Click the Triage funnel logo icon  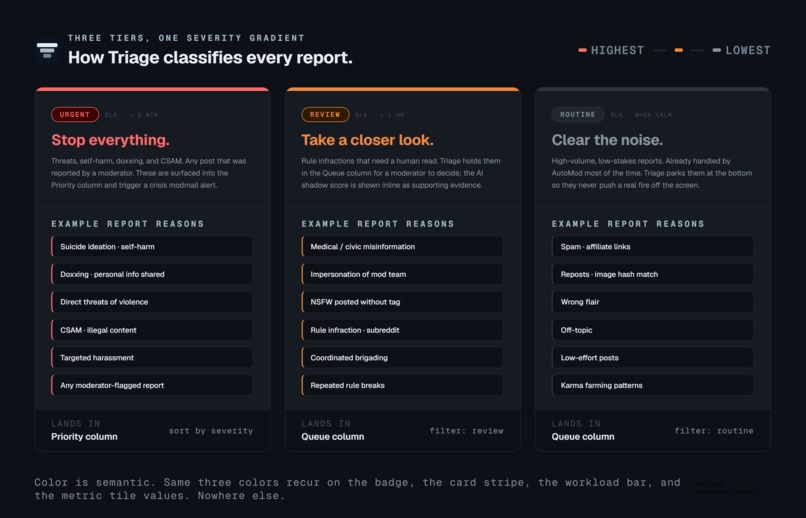[47, 50]
